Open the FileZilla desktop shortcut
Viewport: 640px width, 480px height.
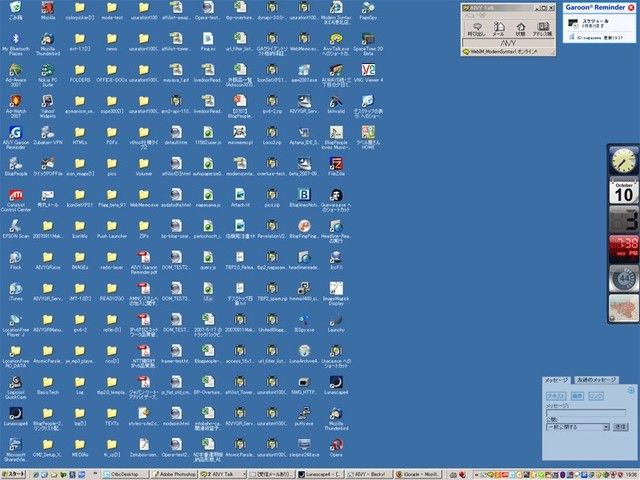click(336, 167)
